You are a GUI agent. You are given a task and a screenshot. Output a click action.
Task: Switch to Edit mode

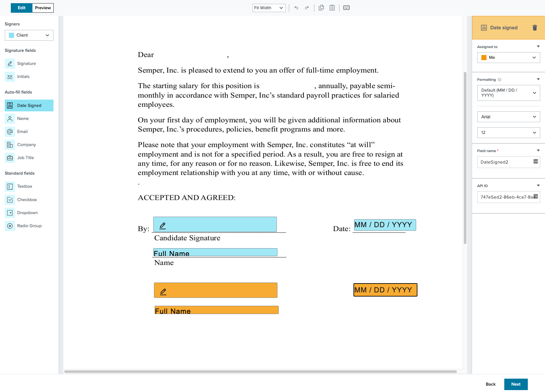coord(21,8)
